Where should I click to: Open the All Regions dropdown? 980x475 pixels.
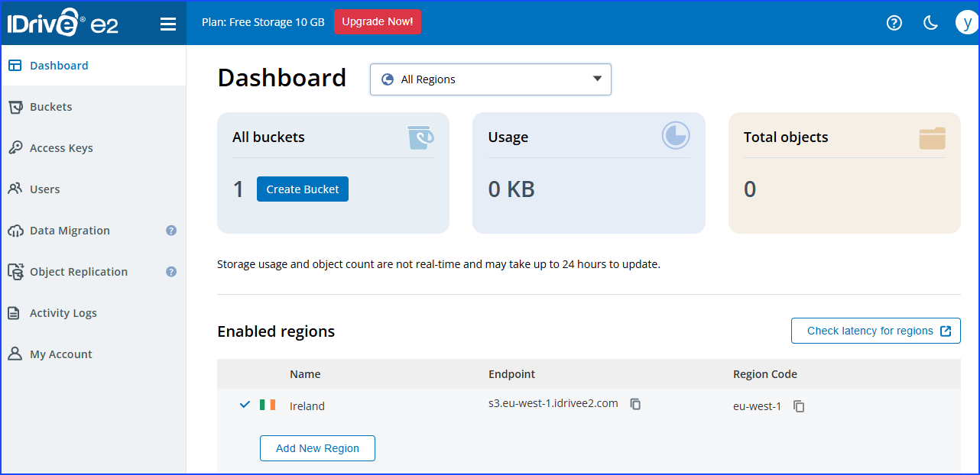point(490,79)
